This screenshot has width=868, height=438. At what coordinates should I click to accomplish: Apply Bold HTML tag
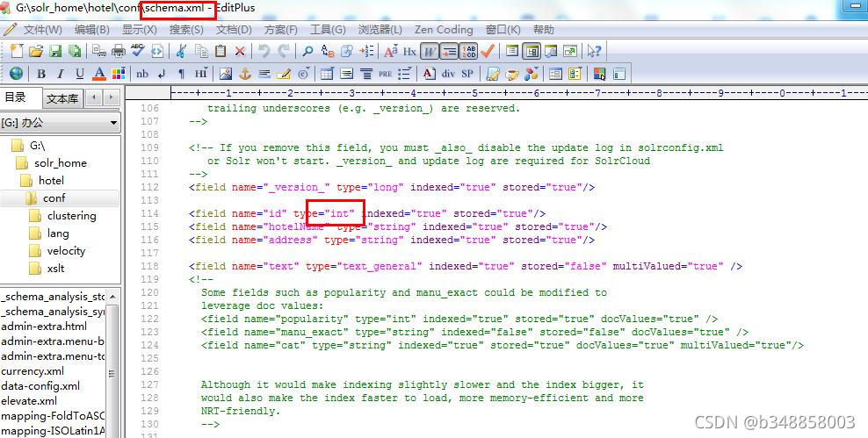[41, 73]
